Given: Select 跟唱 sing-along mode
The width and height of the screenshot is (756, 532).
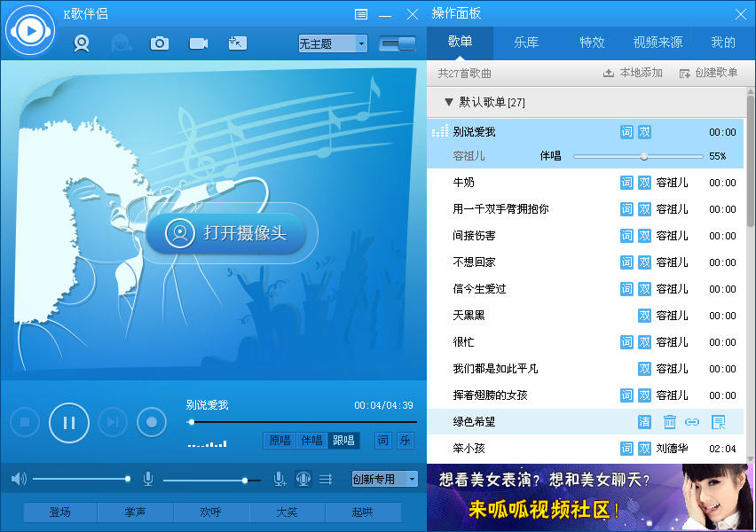Looking at the screenshot, I should [x=343, y=440].
